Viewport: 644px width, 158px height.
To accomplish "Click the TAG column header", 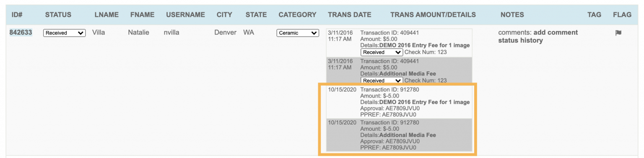I will click(x=594, y=15).
